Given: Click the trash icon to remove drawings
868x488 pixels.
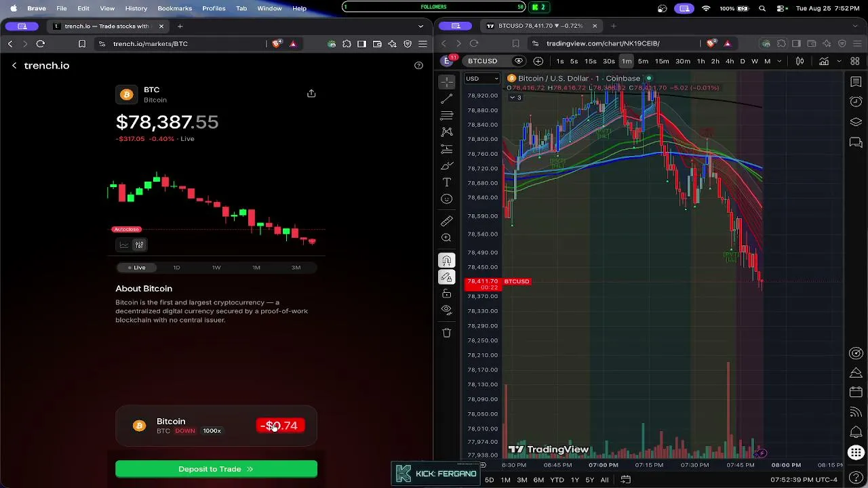Looking at the screenshot, I should tap(446, 333).
